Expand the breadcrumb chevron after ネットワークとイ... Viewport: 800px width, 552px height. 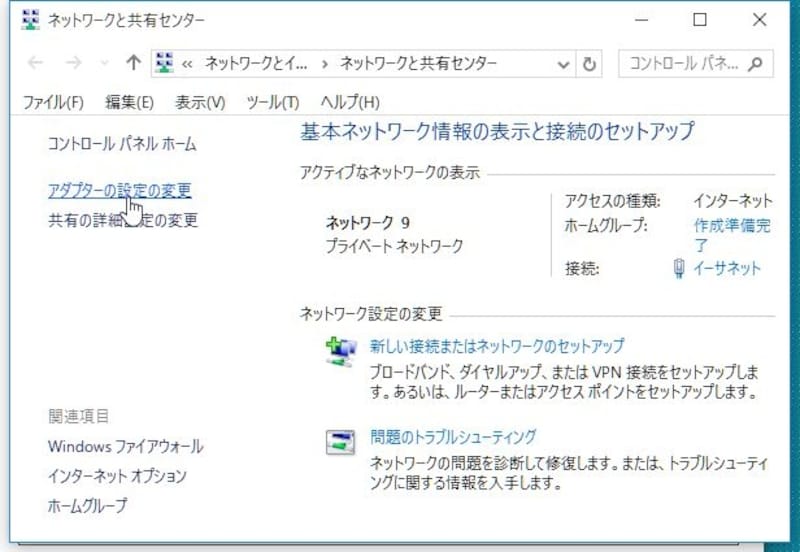(x=324, y=64)
